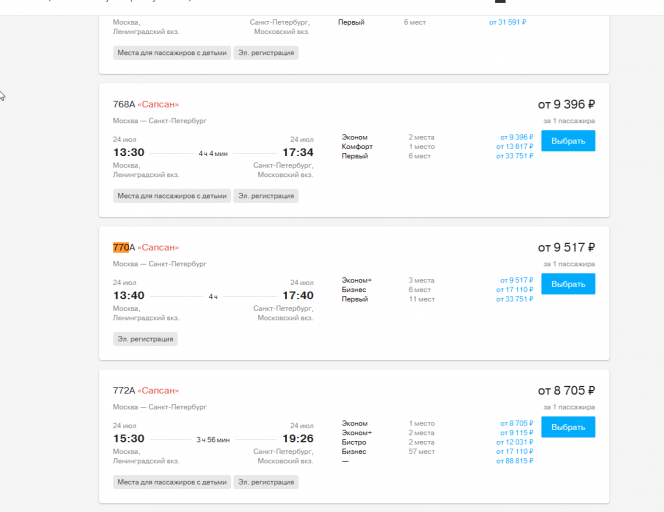
Task: Select Первый price от 33 751 ₽ of train 768A
Action: click(515, 156)
